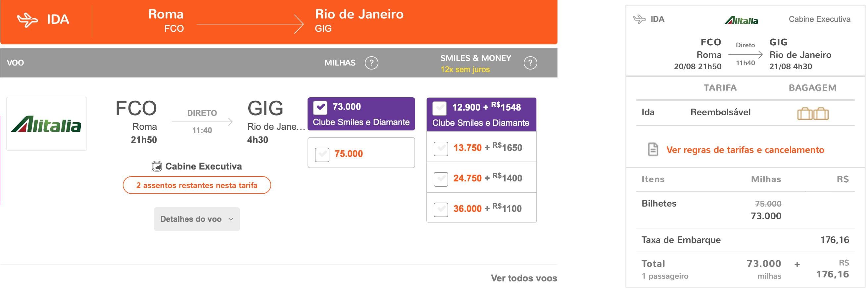Uncheck the 73.000 Clube Smiles e Diamante option
868x290 pixels.
[x=320, y=108]
